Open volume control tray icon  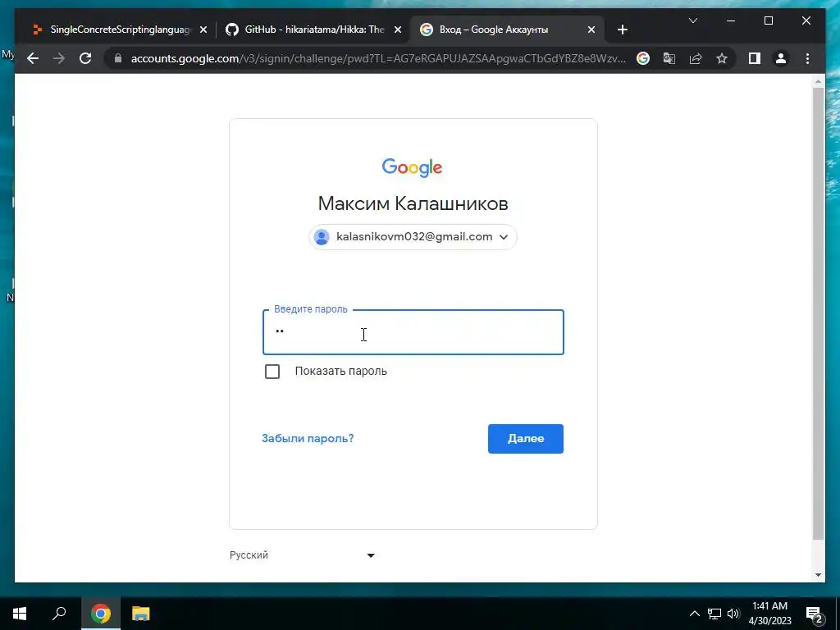coord(733,614)
